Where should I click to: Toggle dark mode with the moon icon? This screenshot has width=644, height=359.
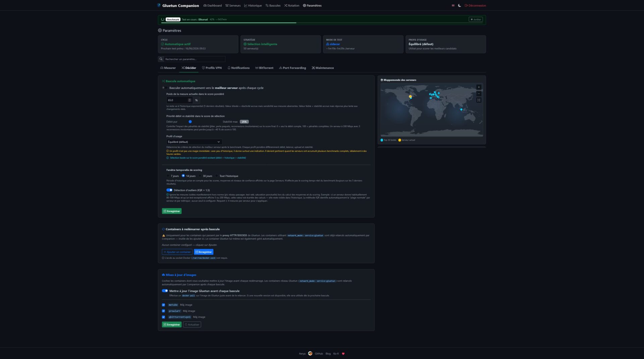[x=460, y=5]
